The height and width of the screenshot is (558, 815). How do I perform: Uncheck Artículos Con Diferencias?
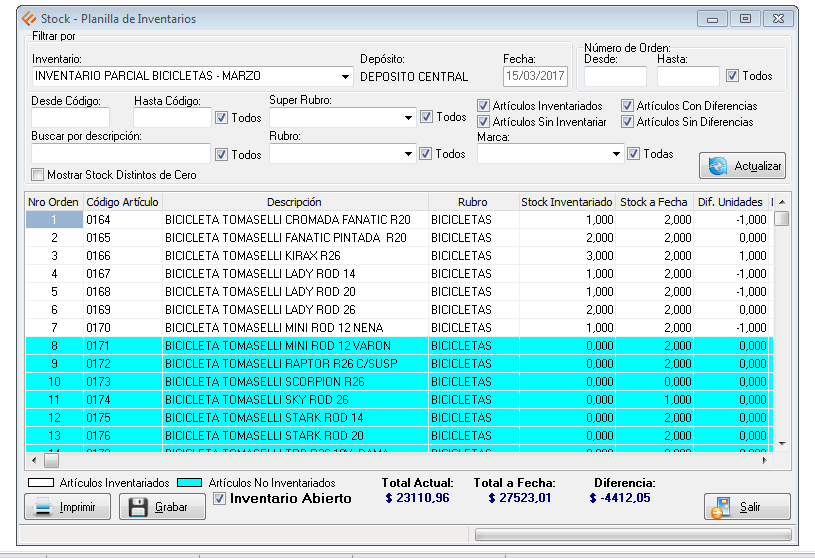(x=627, y=106)
